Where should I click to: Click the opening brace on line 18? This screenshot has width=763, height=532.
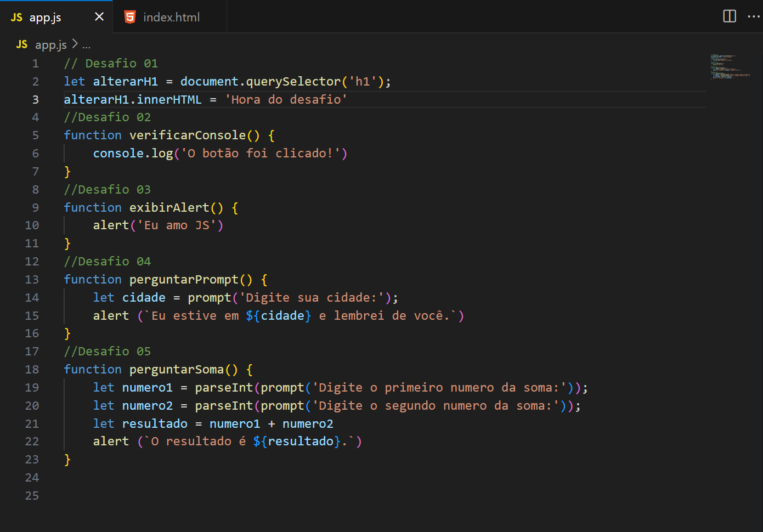point(250,370)
